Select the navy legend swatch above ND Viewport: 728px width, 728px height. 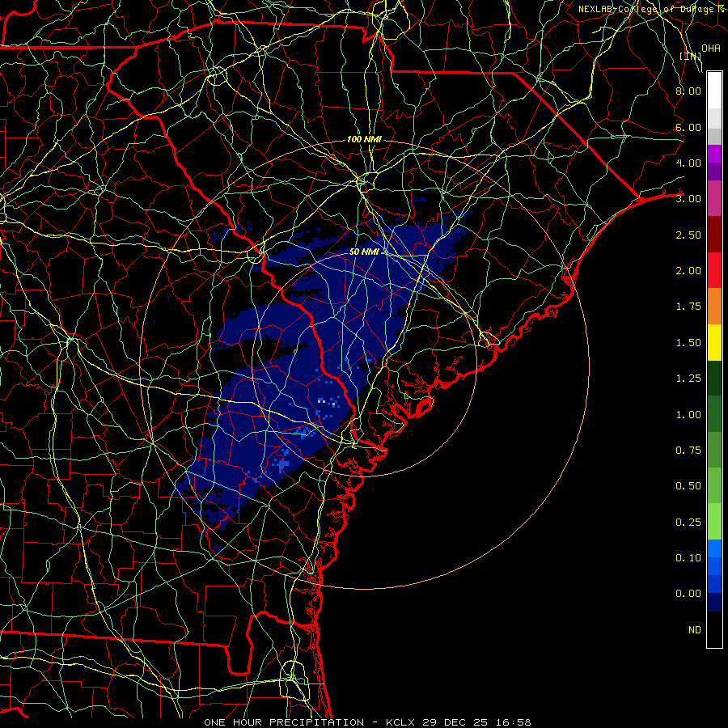click(x=714, y=603)
